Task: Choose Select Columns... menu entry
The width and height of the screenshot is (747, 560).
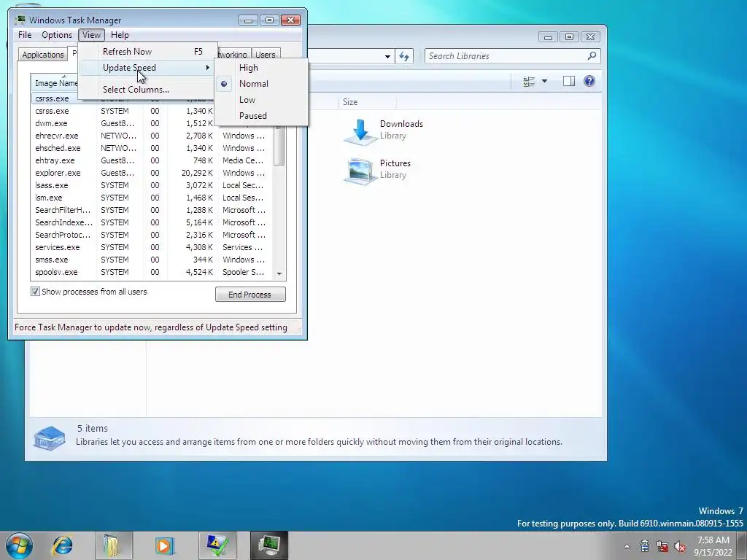Action: (x=147, y=90)
